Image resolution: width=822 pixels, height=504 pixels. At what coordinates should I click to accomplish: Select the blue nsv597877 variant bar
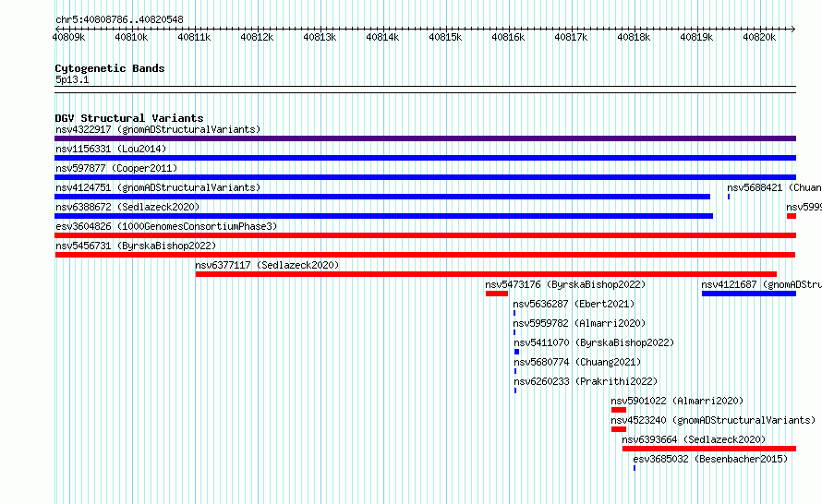point(425,177)
